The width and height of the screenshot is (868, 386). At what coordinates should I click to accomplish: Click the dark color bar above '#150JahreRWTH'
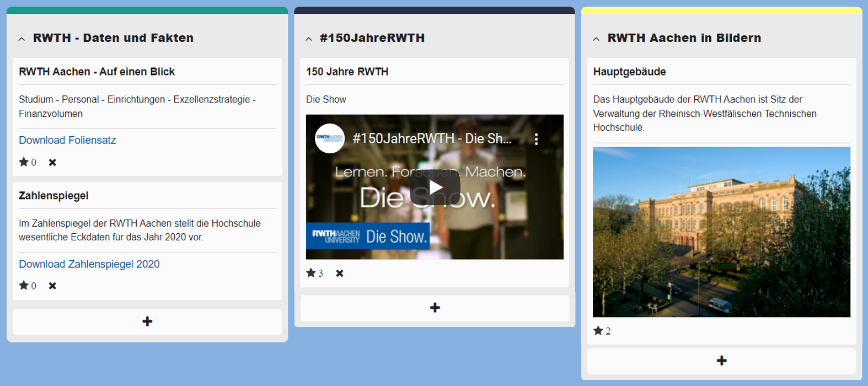(435, 10)
